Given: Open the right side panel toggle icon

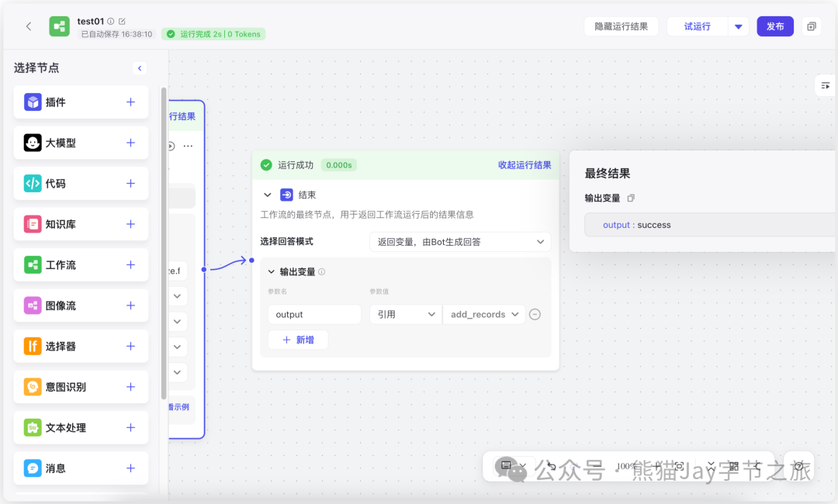Looking at the screenshot, I should (x=825, y=85).
